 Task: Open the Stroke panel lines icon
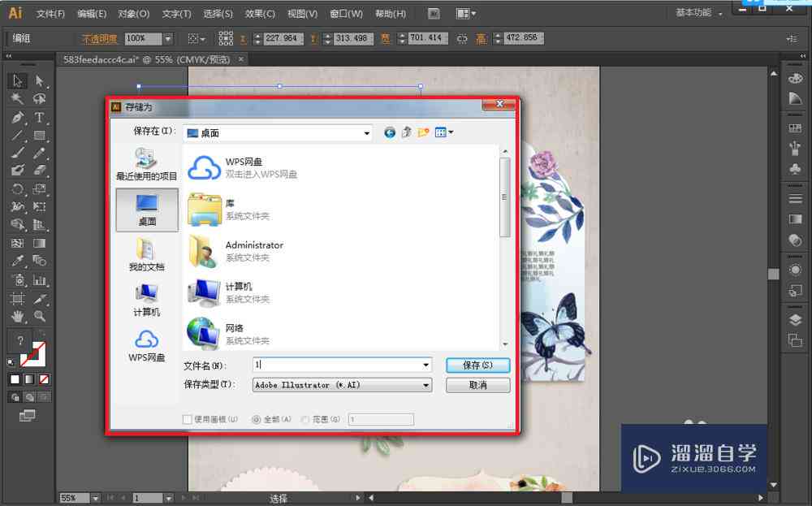coord(795,199)
